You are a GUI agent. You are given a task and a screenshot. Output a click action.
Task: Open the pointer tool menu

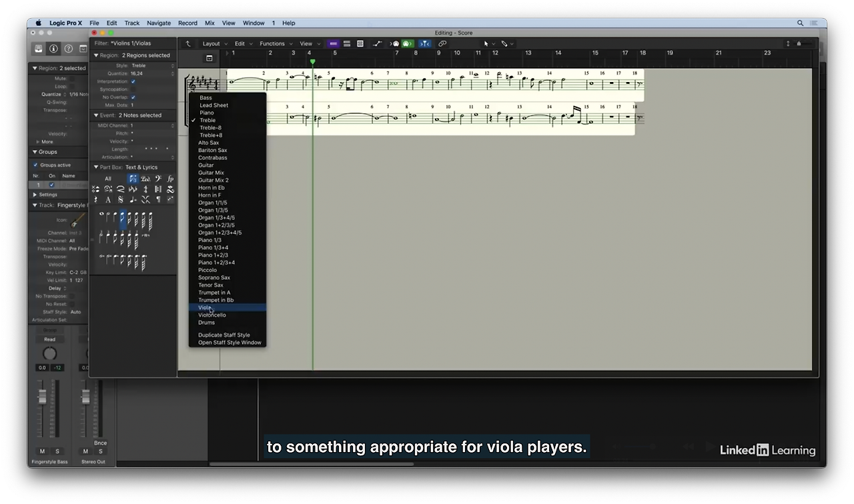[489, 44]
